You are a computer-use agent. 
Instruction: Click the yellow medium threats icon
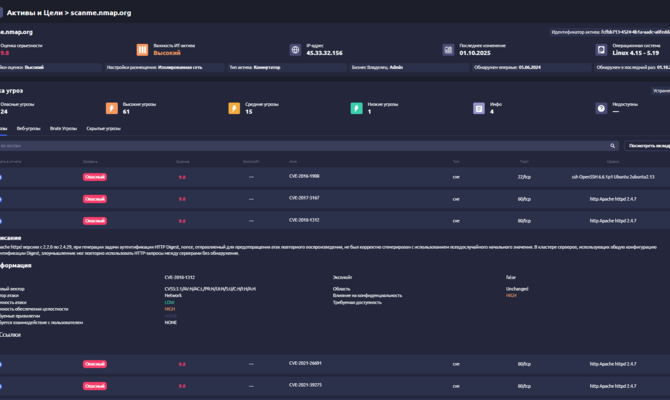pos(234,108)
